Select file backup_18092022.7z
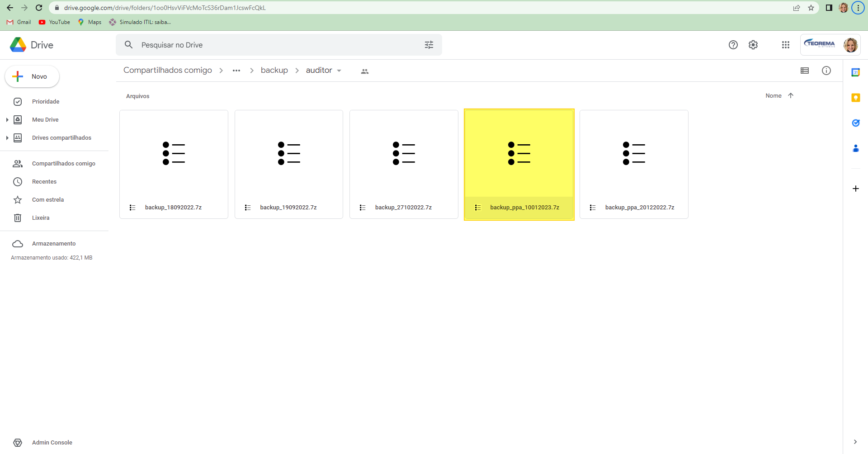This screenshot has height=454, width=868. point(174,165)
